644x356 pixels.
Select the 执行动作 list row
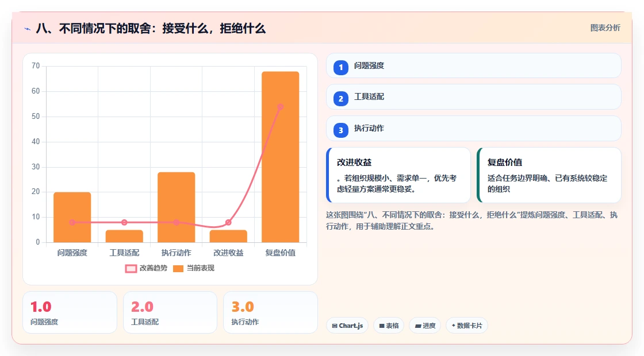tap(474, 129)
